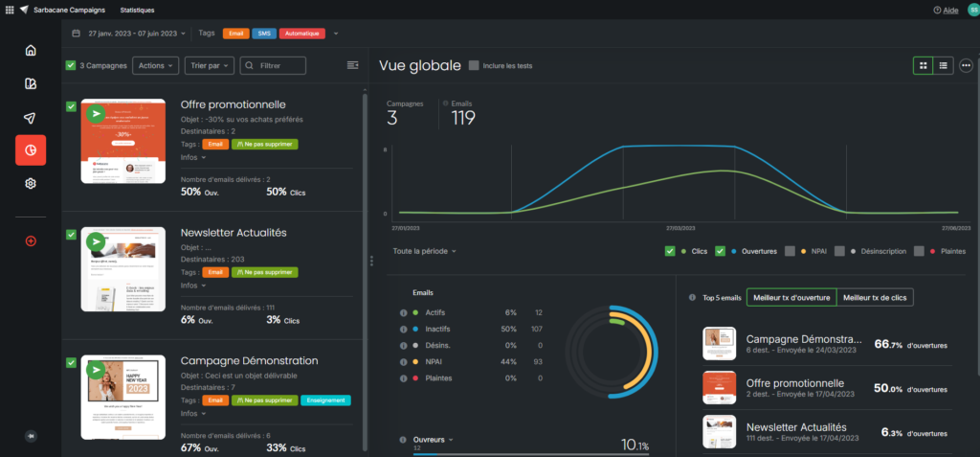Screen dimensions: 980x457
Task: Click the blue SMS tag filter
Action: coord(264,34)
